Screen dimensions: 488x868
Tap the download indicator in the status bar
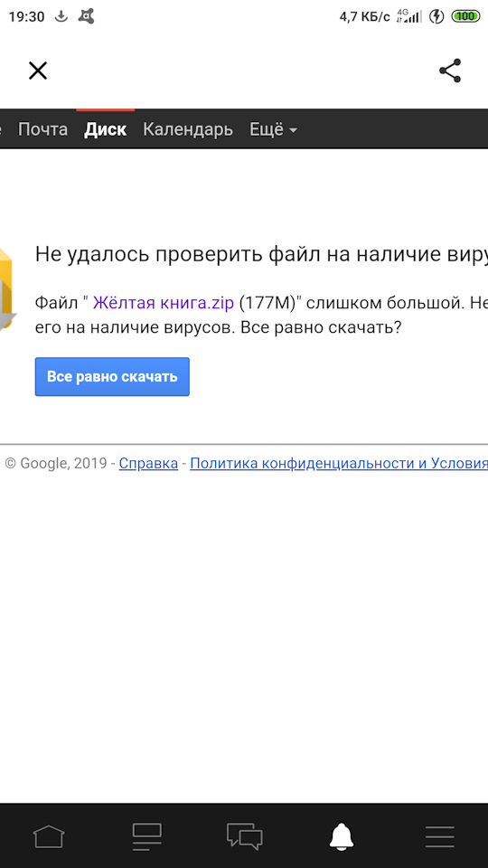coord(61,16)
